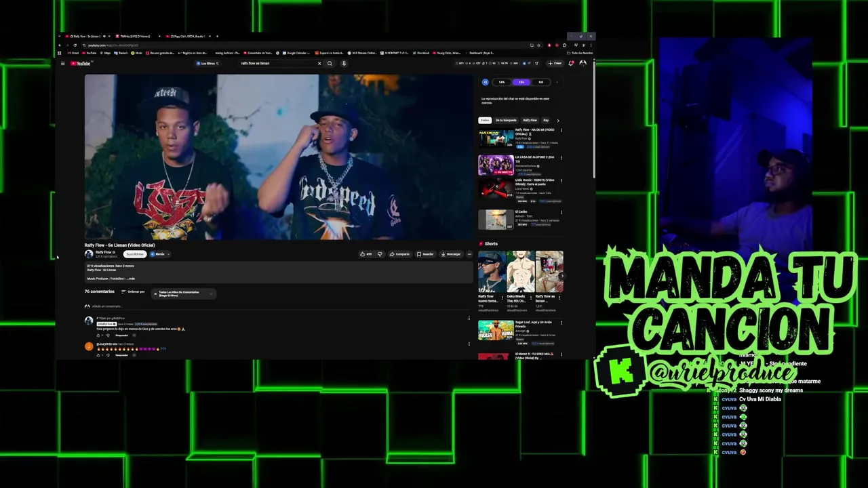Select the 'Ralfy Flow' filter chip
The image size is (868, 488).
(530, 121)
